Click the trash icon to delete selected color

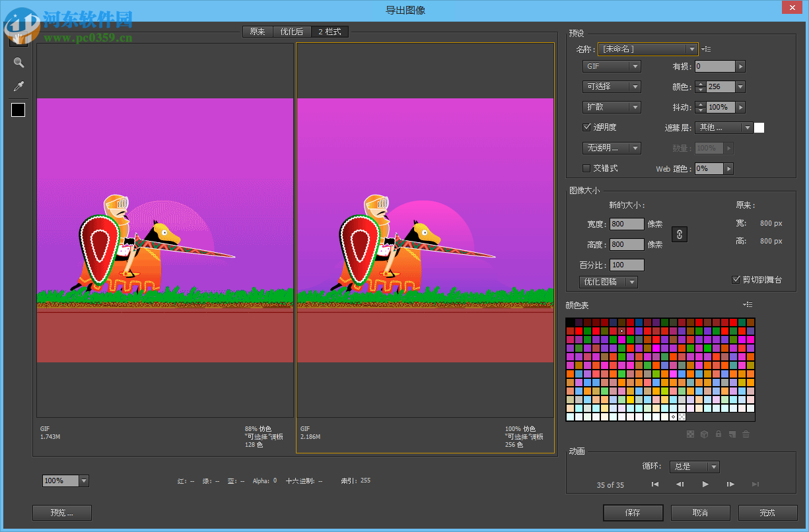point(746,434)
